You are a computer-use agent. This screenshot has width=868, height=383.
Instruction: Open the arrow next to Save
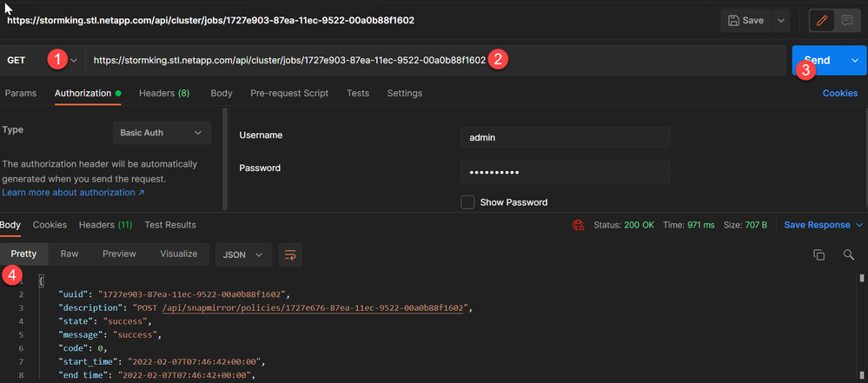[x=780, y=20]
